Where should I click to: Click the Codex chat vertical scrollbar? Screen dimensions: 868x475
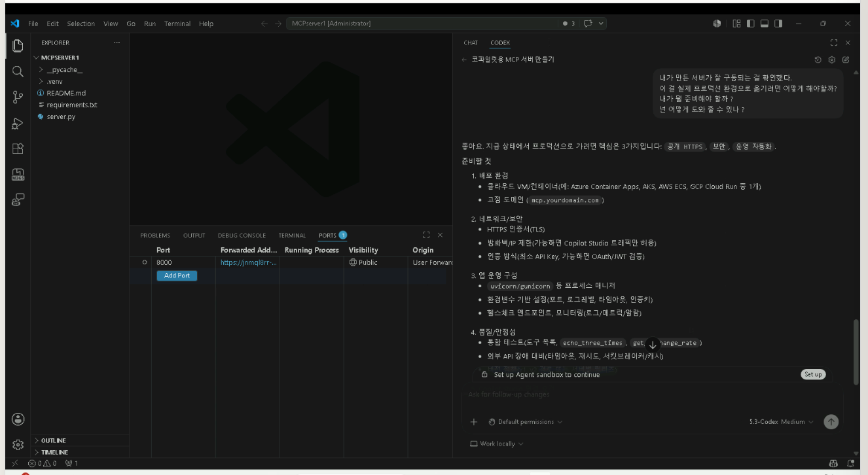point(856,352)
